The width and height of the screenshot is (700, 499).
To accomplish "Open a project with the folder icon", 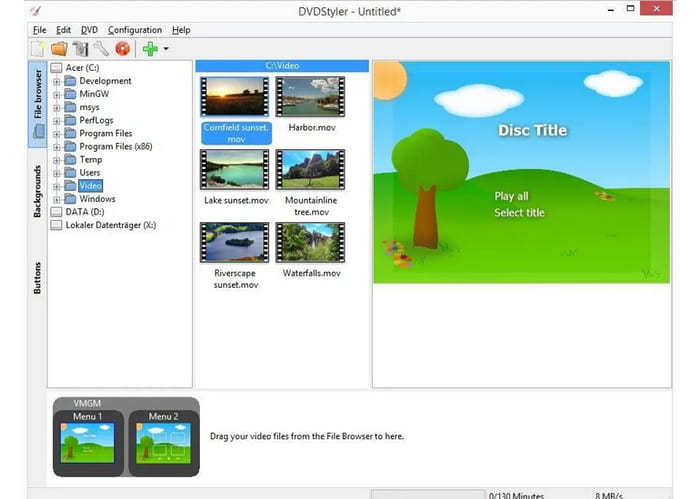I will click(59, 49).
